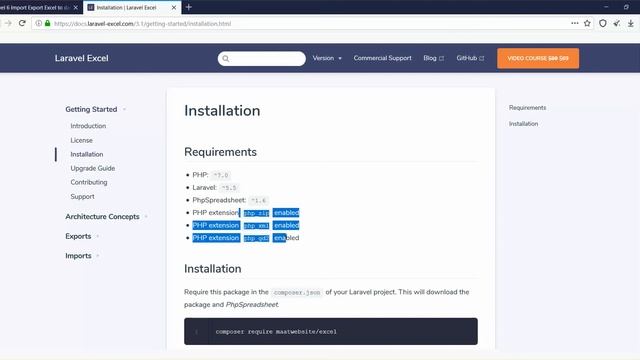Image resolution: width=640 pixels, height=360 pixels.
Task: Click the 'php_zip' highlighted code text
Action: 256,213
